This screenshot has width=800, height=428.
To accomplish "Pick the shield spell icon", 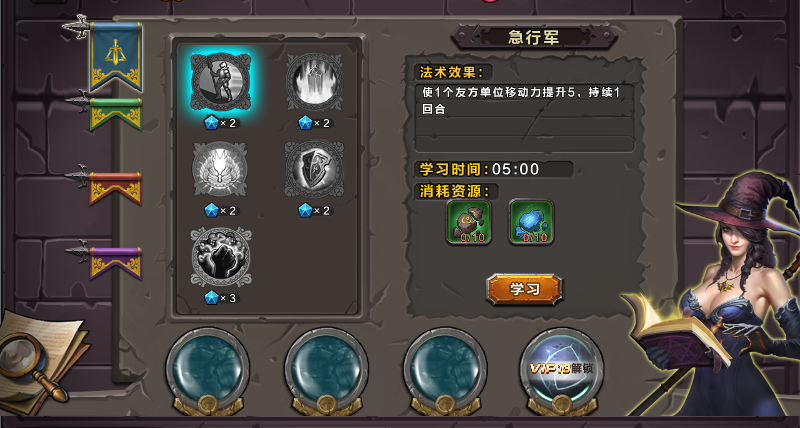I will tap(314, 169).
